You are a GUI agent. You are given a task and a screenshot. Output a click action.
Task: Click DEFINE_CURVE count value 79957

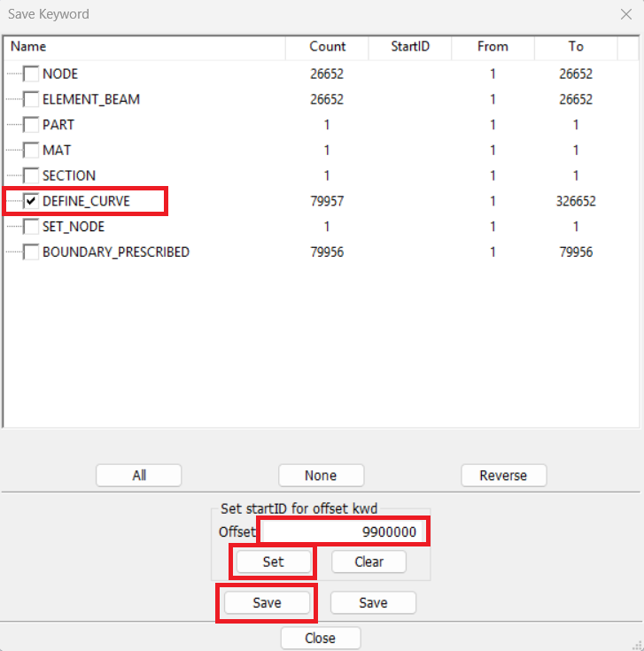[x=327, y=201]
